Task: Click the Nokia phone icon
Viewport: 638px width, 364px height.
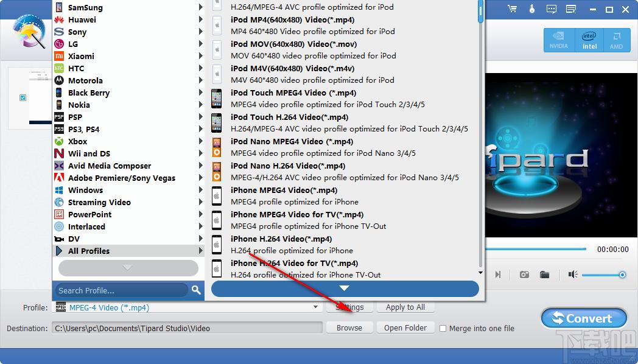Action: (59, 105)
